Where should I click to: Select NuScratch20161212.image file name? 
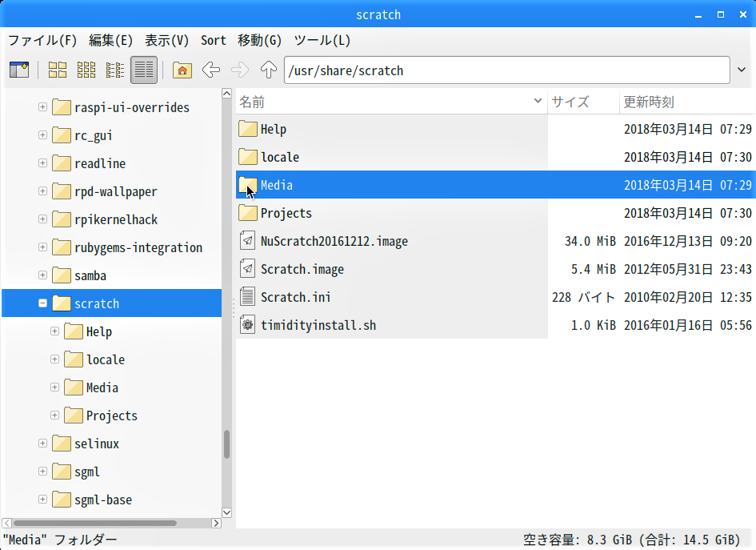tap(334, 241)
